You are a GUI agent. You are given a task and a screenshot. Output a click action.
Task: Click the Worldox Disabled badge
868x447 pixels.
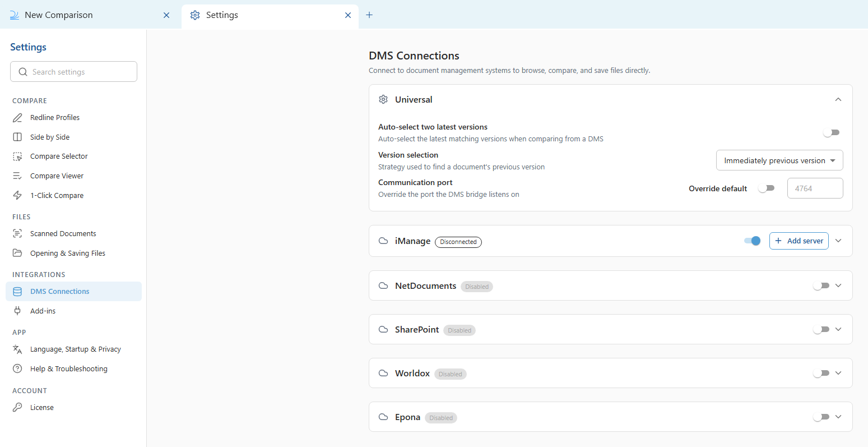pos(451,374)
